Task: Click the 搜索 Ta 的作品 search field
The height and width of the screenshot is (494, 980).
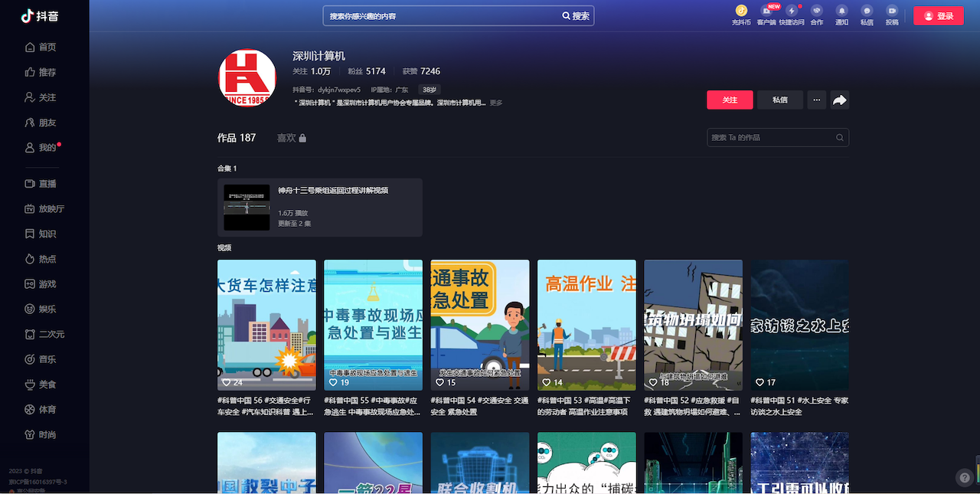Action: 772,138
